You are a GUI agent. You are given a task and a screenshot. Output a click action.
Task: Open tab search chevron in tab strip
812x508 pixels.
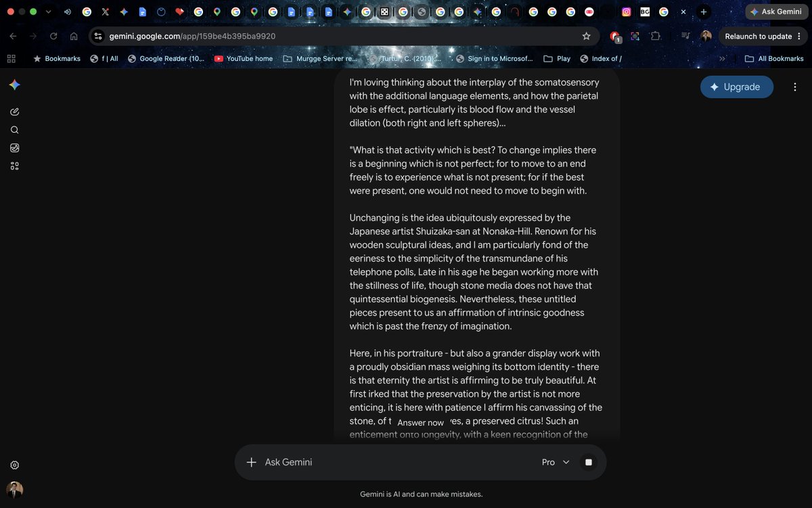click(48, 12)
